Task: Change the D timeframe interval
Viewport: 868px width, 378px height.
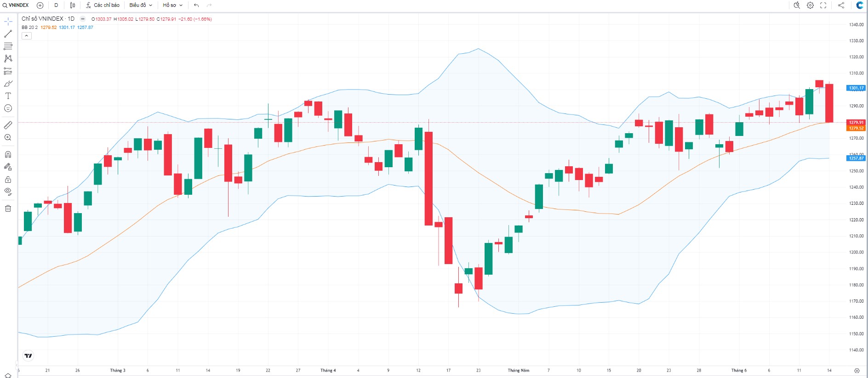Action: (x=56, y=5)
